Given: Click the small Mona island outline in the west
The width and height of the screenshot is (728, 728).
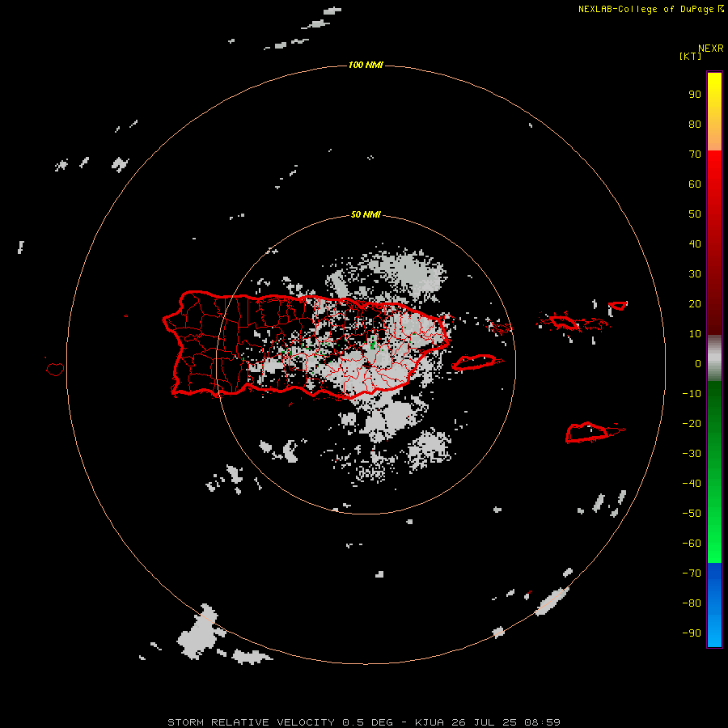Looking at the screenshot, I should click(x=55, y=369).
